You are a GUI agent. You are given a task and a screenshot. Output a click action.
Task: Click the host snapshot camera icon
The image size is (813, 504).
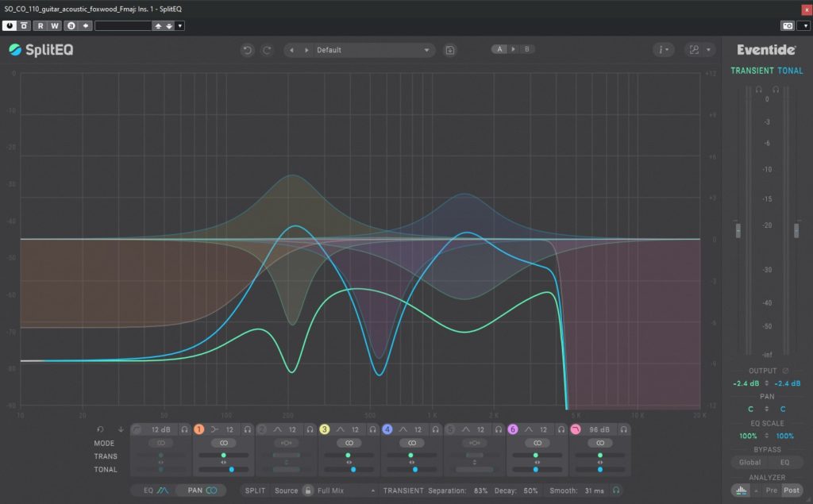tap(787, 25)
